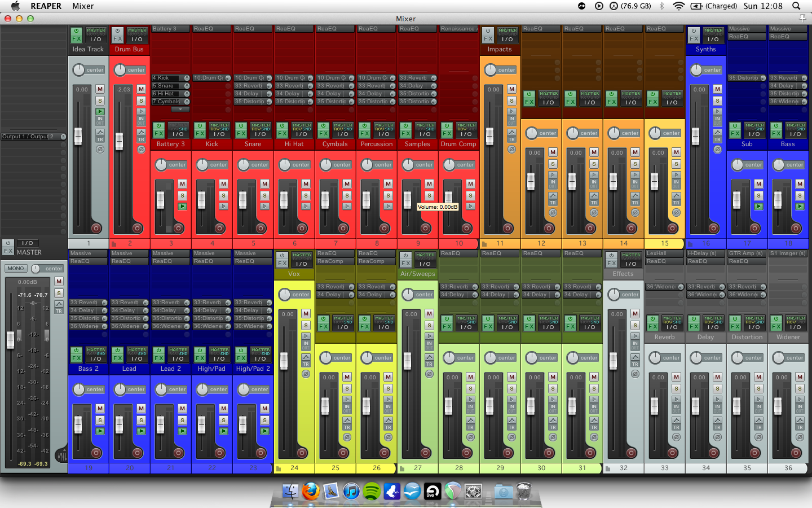Solo the Reverb track
This screenshot has height=508, width=812.
(676, 389)
